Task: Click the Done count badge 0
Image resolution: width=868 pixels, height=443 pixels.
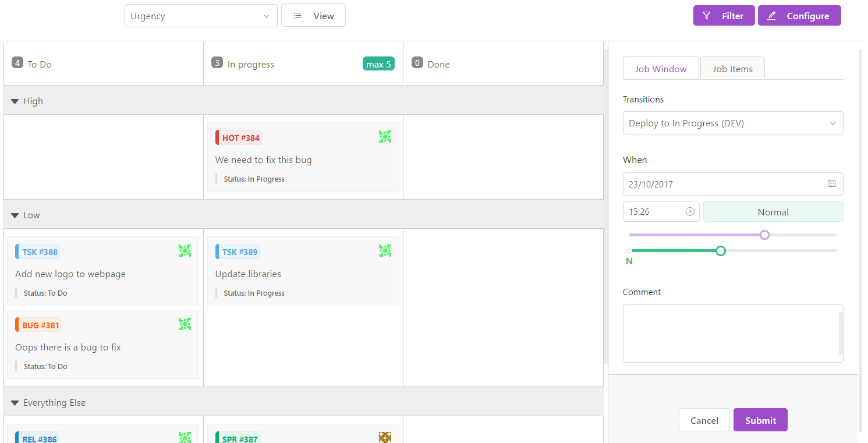Action: [x=417, y=62]
